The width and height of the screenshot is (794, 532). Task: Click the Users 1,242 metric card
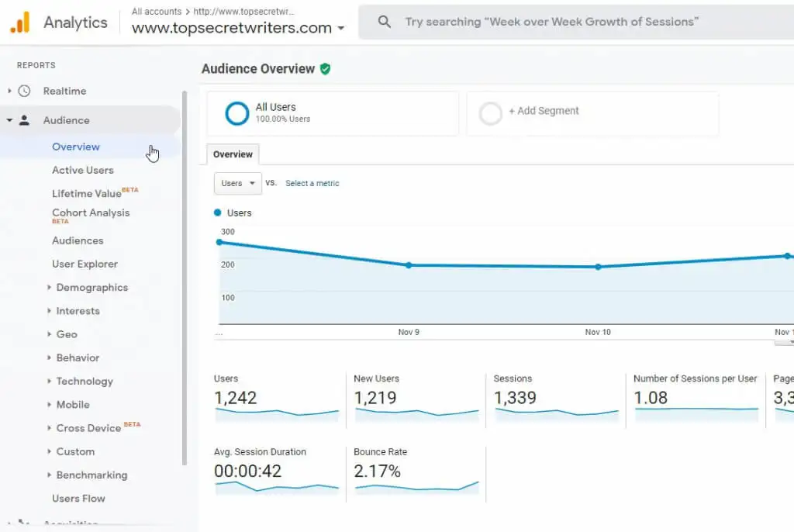pos(277,399)
